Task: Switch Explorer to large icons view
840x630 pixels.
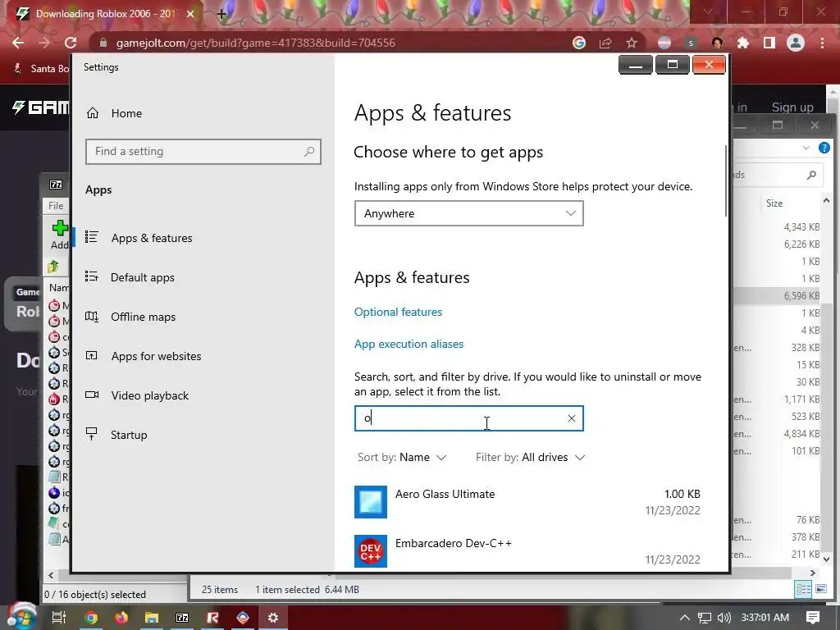Action: click(x=820, y=589)
